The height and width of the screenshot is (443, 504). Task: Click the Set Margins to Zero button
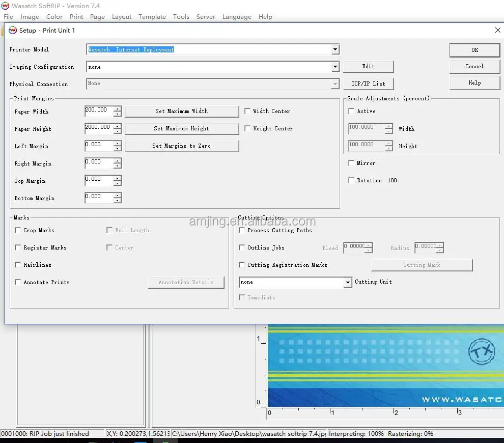click(x=182, y=146)
